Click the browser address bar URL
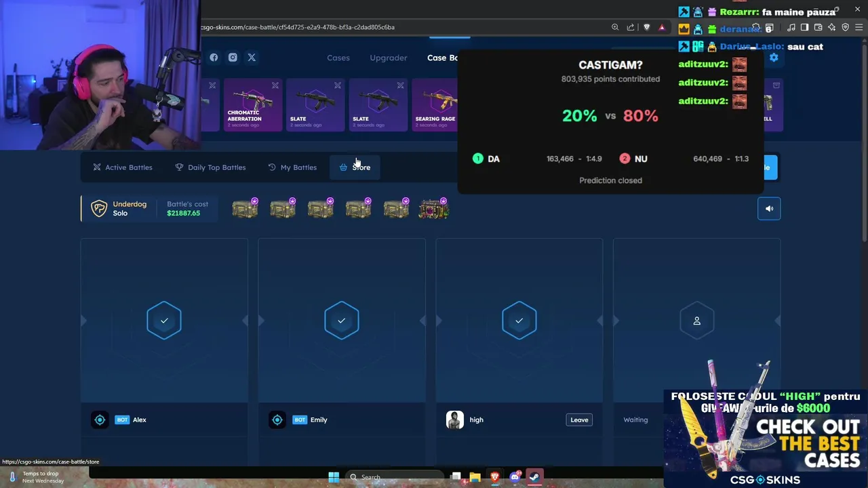This screenshot has width=868, height=488. [x=298, y=27]
